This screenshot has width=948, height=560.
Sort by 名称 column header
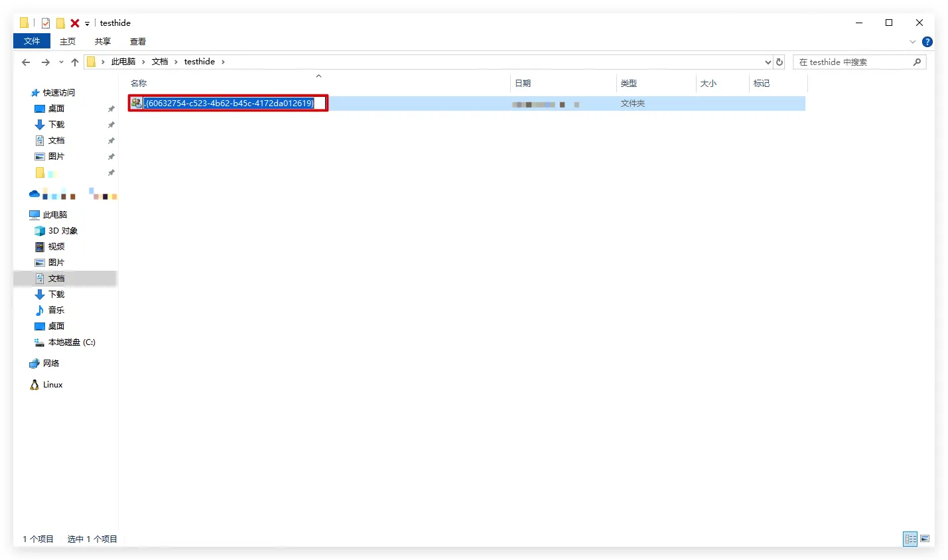tap(139, 83)
